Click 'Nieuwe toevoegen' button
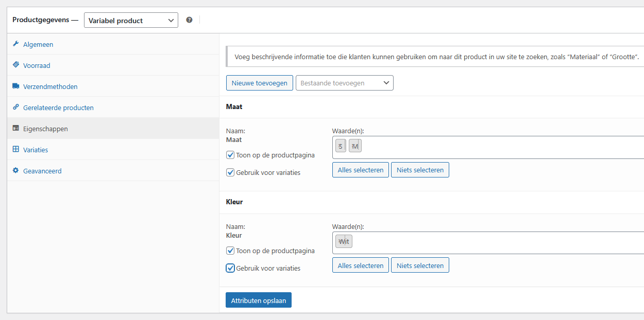The height and width of the screenshot is (320, 644). (259, 83)
